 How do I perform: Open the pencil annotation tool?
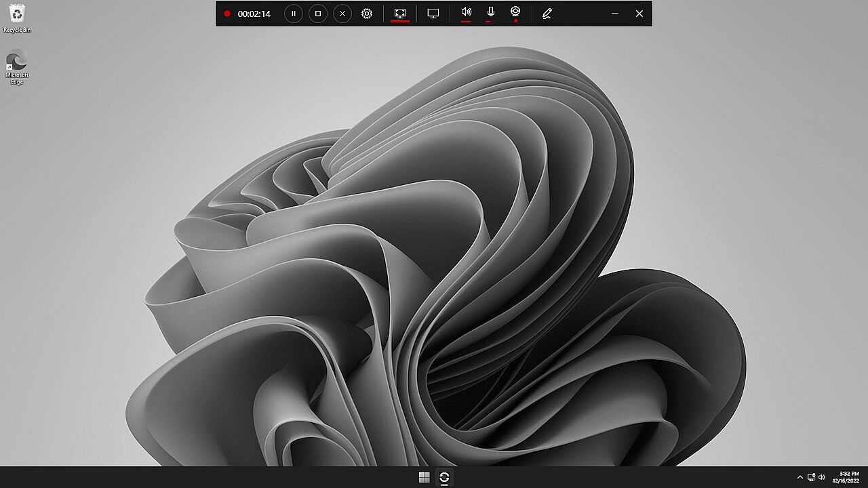tap(547, 14)
